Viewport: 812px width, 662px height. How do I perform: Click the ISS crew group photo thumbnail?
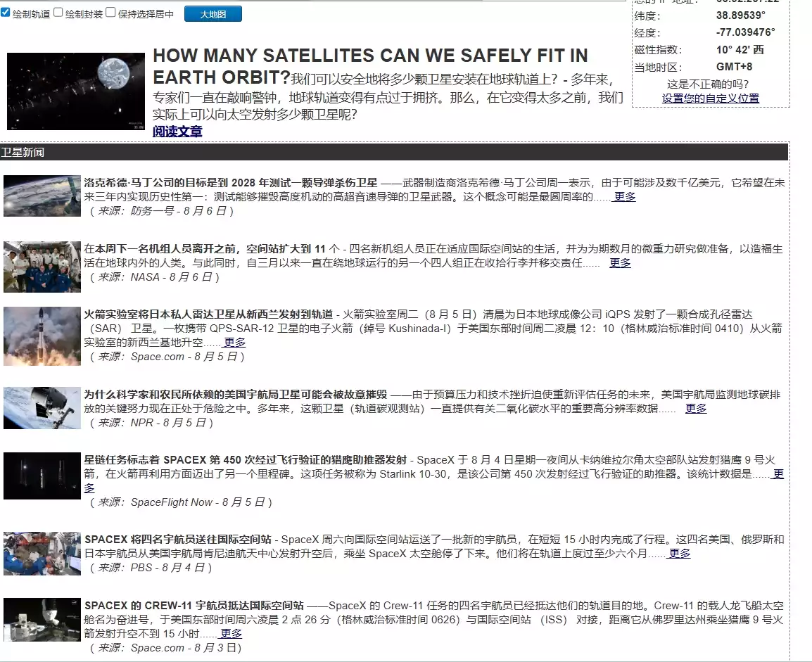pos(42,267)
